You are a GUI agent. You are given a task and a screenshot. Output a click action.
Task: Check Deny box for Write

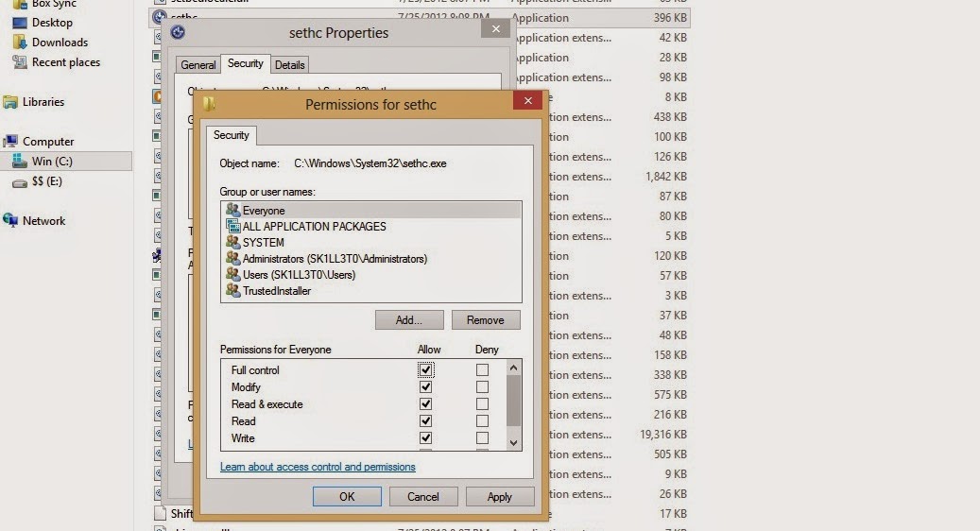(482, 437)
